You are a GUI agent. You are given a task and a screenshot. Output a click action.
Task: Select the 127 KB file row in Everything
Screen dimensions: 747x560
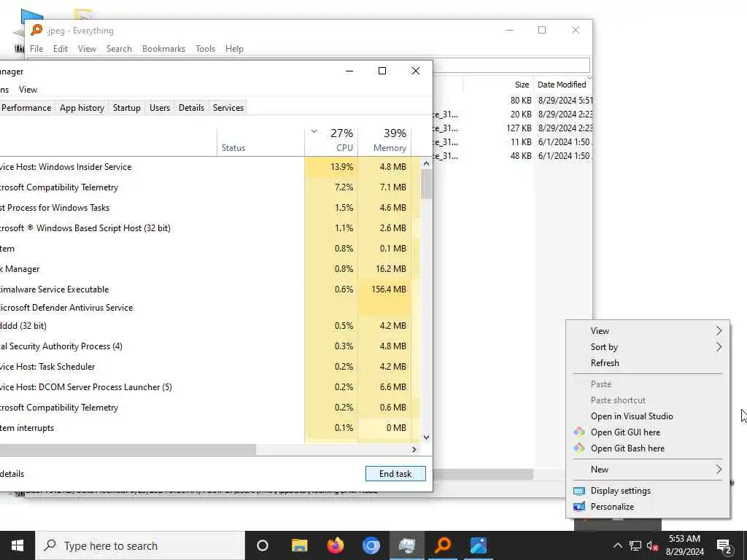[512, 128]
